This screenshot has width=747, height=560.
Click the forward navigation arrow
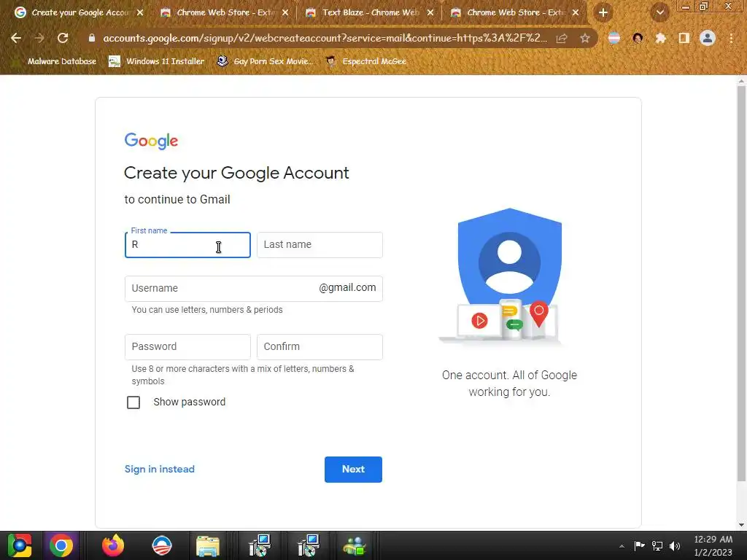coord(39,38)
